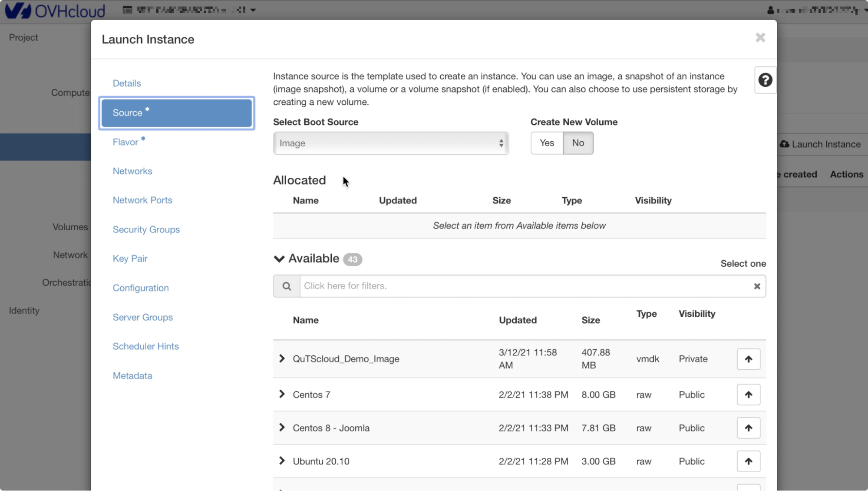
Task: Close the Launch Instance dialog
Action: [x=760, y=38]
